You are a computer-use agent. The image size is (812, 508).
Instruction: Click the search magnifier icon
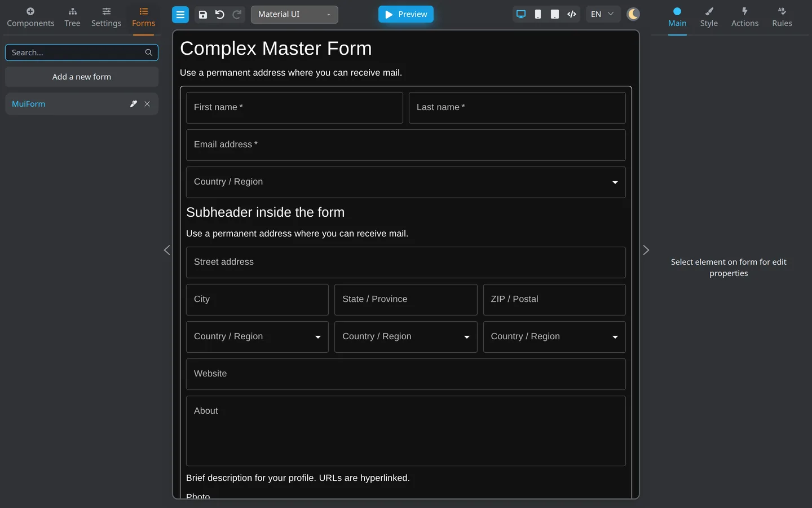[x=149, y=52]
